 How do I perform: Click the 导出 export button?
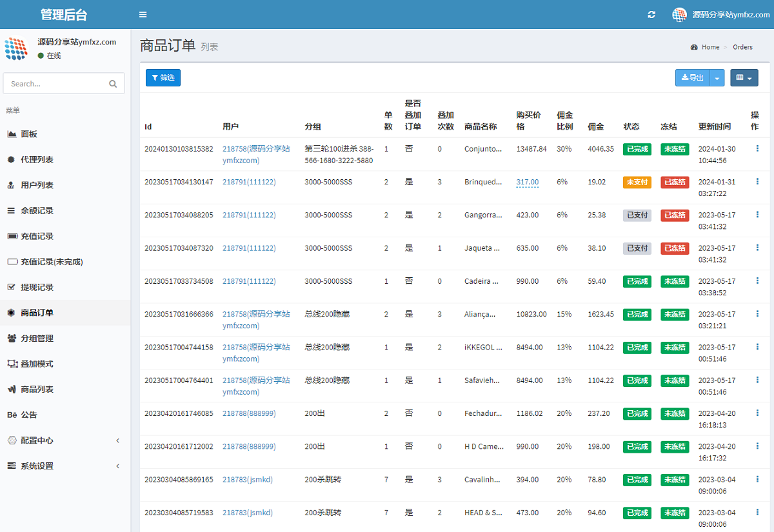click(693, 78)
